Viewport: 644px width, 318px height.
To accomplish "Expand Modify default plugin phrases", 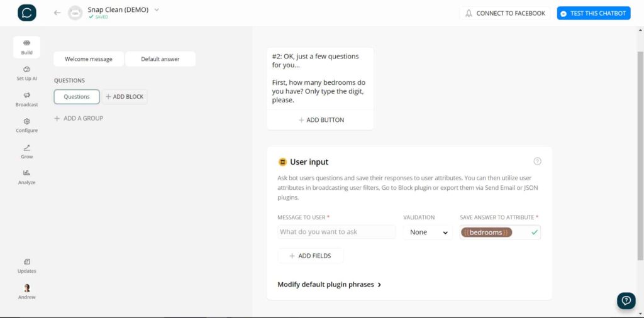I will pos(330,285).
